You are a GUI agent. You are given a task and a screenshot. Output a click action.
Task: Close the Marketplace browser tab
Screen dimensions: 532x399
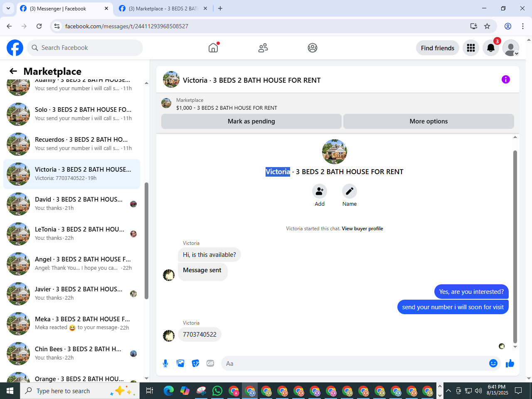(x=205, y=8)
